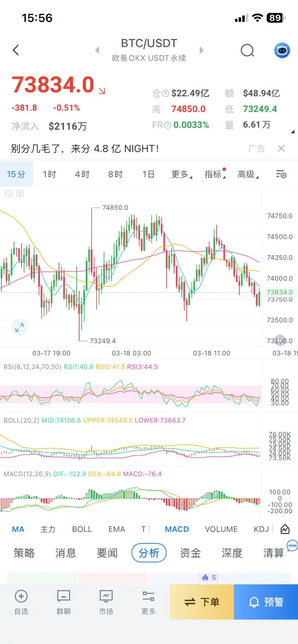Expand chart to fullscreen icon
Screen dimensions: 298x644
coord(19,327)
